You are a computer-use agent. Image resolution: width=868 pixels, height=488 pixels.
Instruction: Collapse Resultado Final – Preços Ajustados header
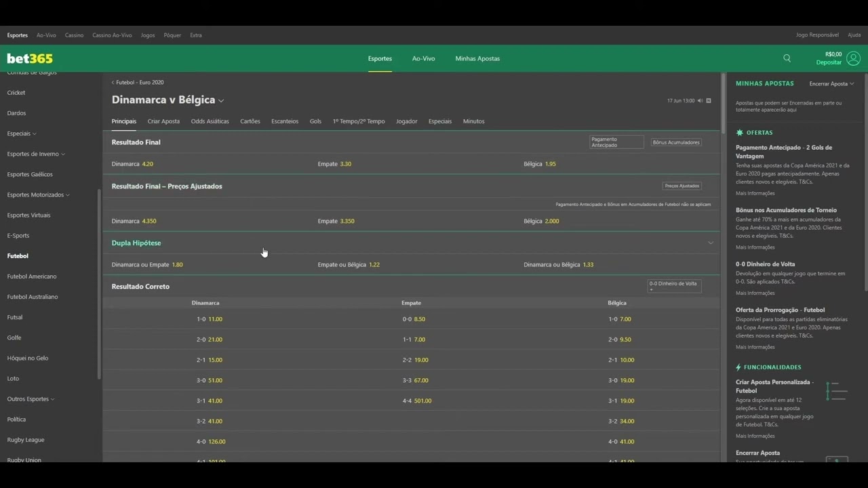(411, 186)
